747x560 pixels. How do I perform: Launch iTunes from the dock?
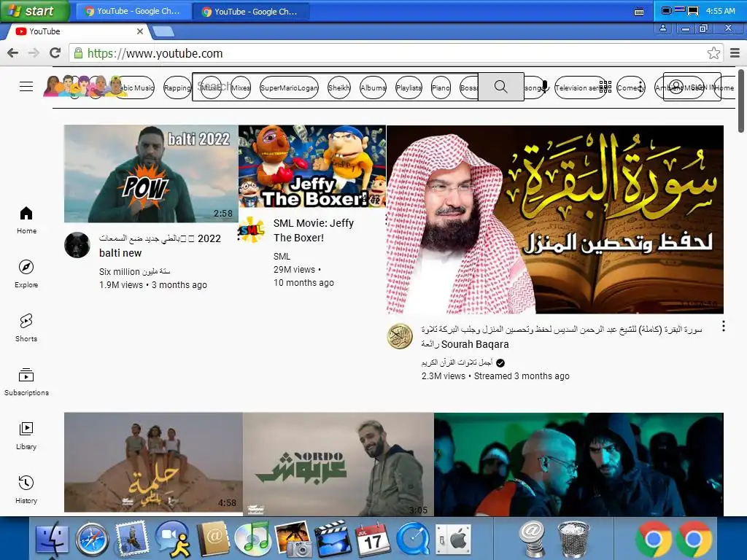point(252,539)
